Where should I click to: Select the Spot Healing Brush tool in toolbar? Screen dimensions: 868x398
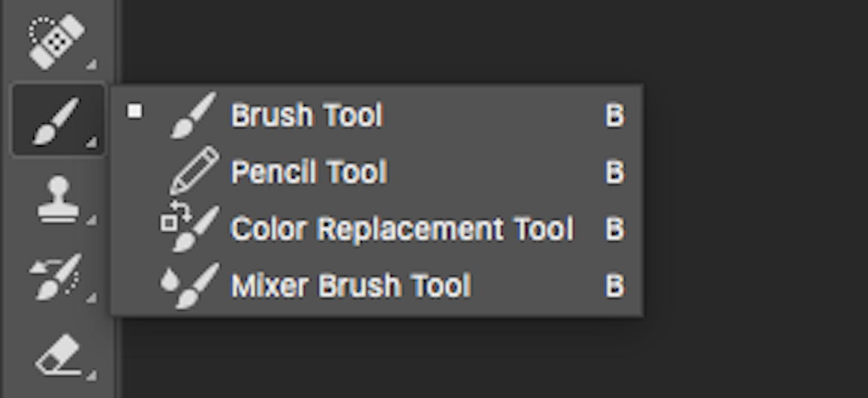(x=56, y=40)
